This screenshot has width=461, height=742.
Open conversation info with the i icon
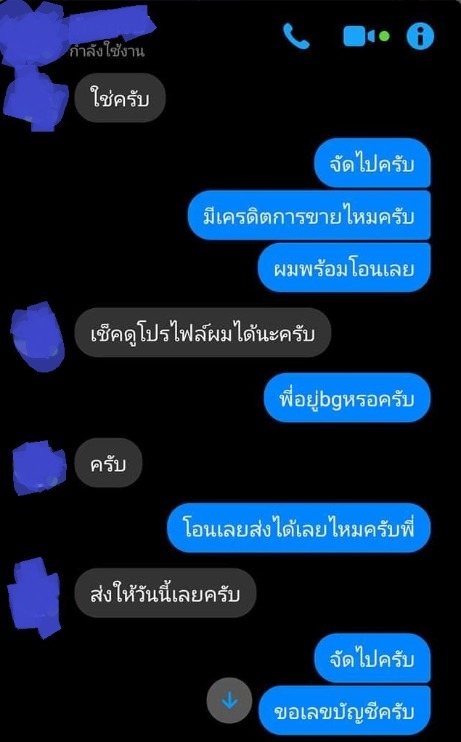(x=420, y=36)
